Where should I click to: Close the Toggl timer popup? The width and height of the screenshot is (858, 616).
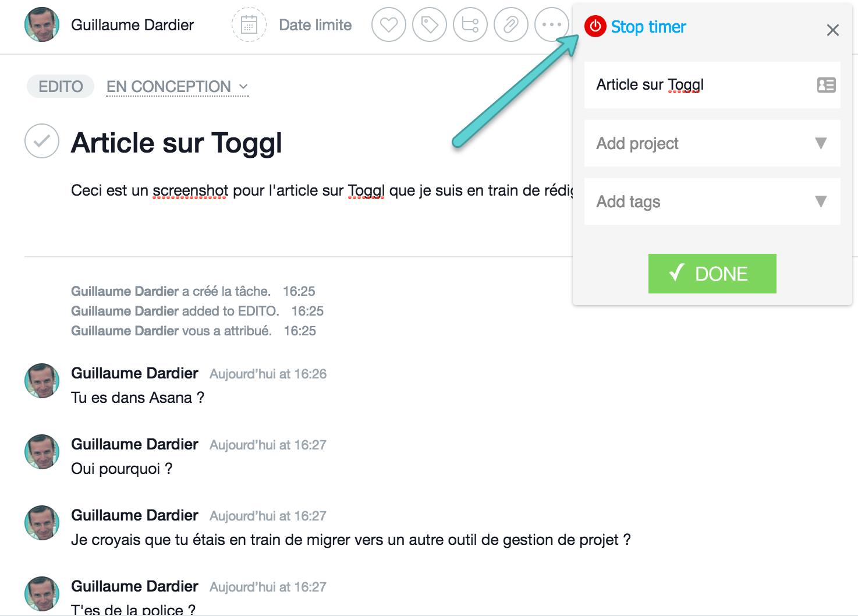tap(833, 30)
